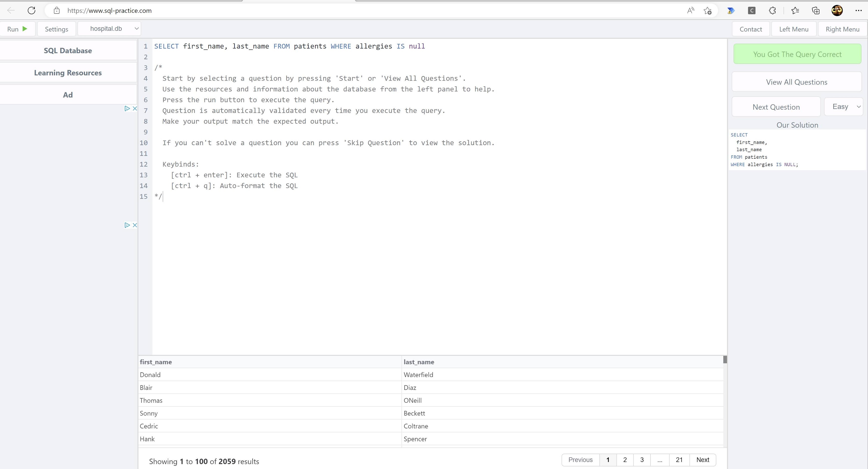Image resolution: width=868 pixels, height=469 pixels.
Task: Open the Collections icon
Action: 816,11
